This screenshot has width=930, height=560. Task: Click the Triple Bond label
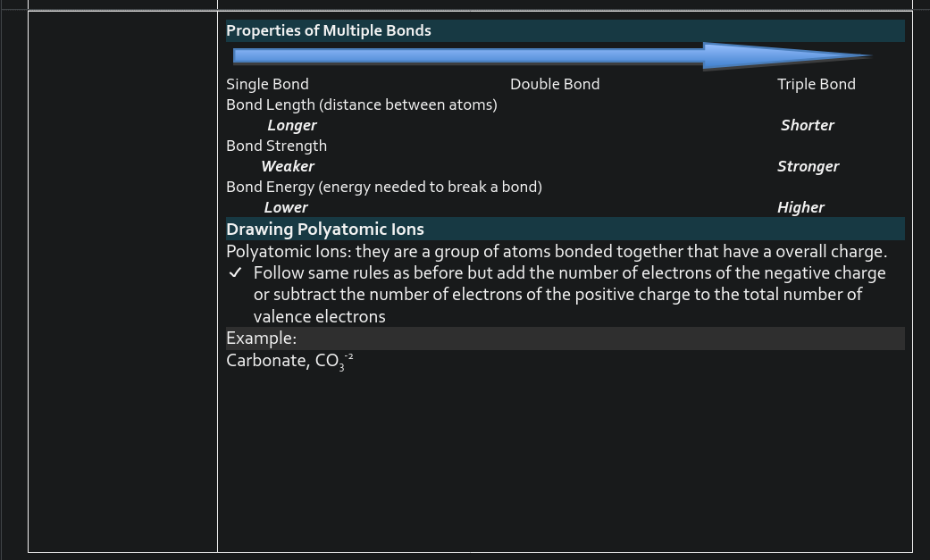[x=816, y=84]
